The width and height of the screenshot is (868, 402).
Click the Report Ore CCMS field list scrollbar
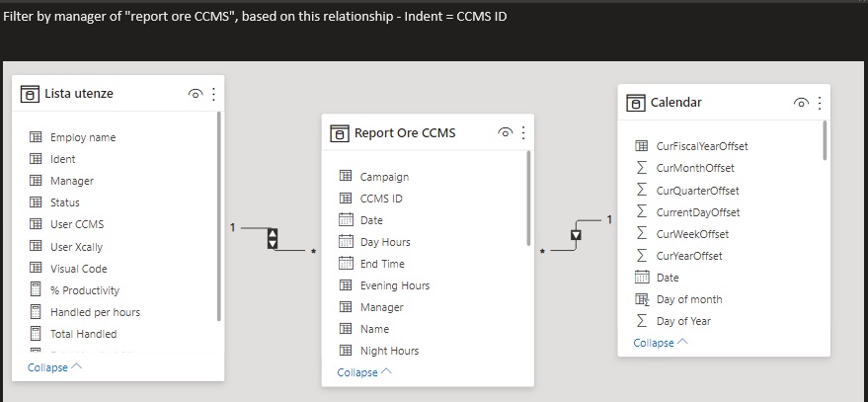pyautogui.click(x=529, y=199)
